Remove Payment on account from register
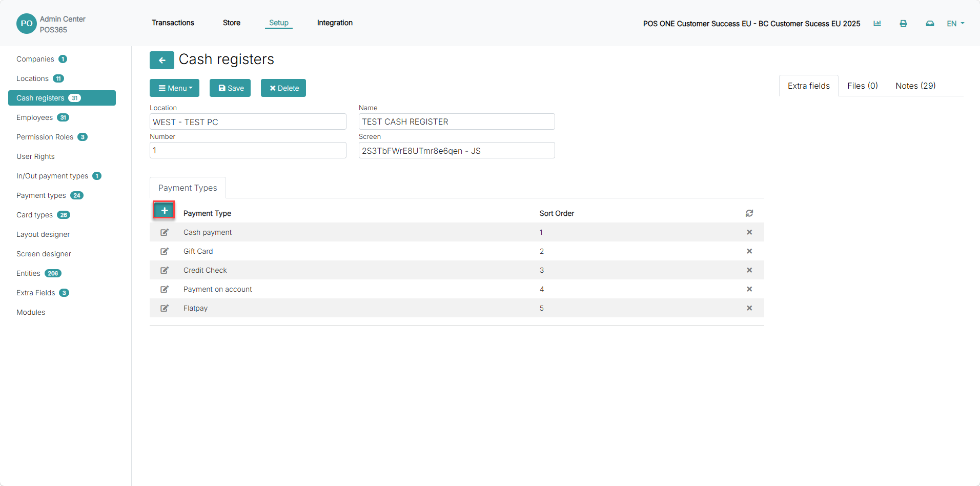Screen dimensions: 980x486 click(749, 289)
